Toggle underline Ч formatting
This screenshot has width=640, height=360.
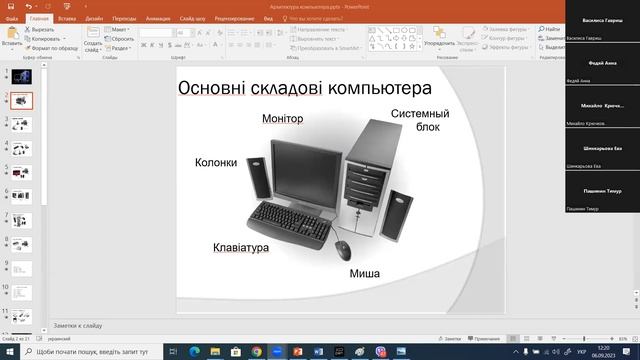161,45
